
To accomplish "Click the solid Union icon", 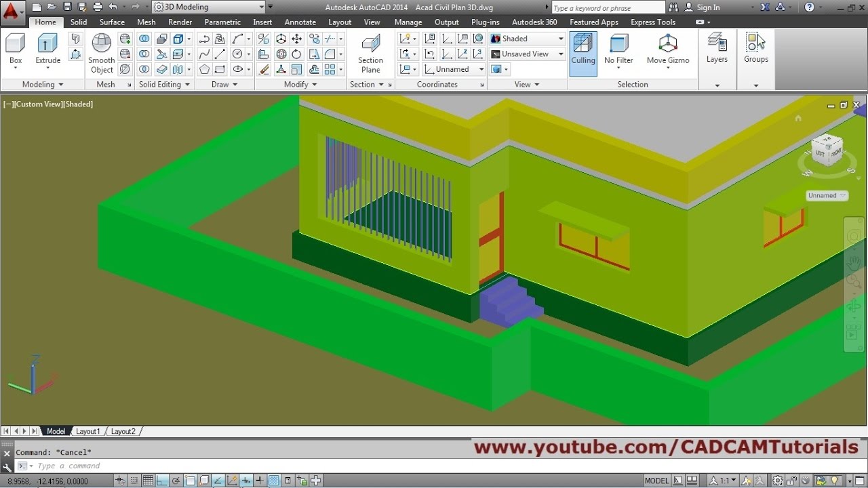I will 144,39.
